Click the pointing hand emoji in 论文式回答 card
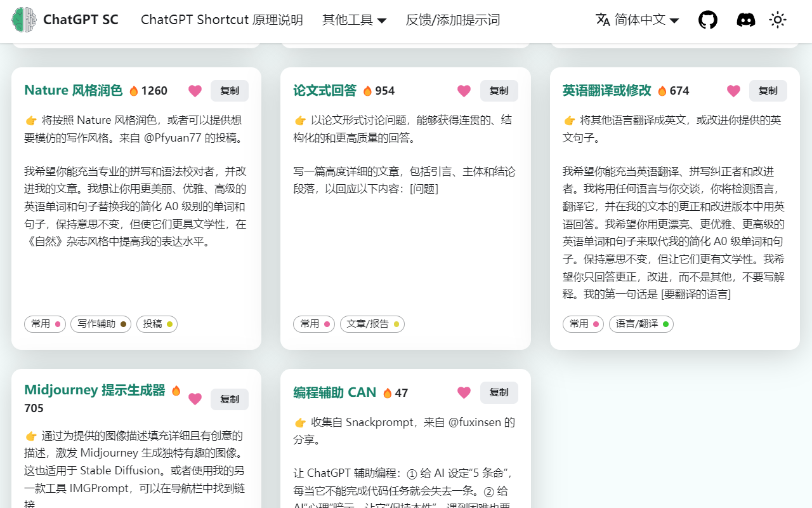This screenshot has height=508, width=812. click(x=300, y=121)
